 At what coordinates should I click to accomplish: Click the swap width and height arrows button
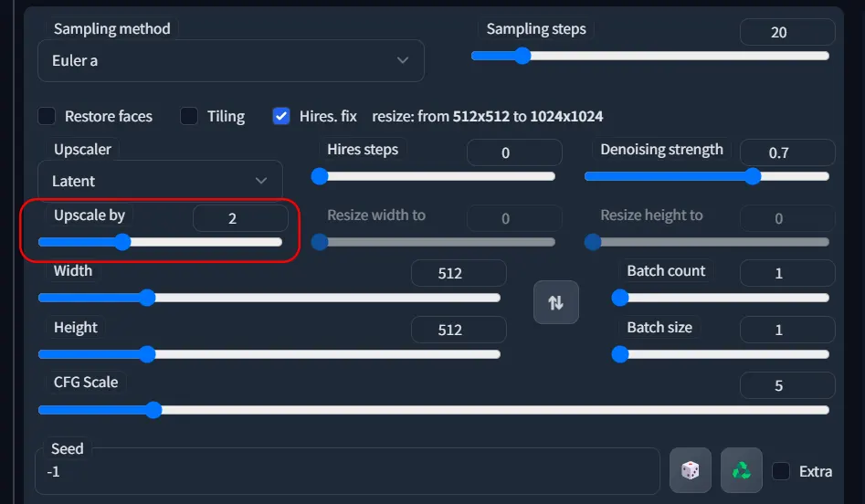tap(556, 302)
